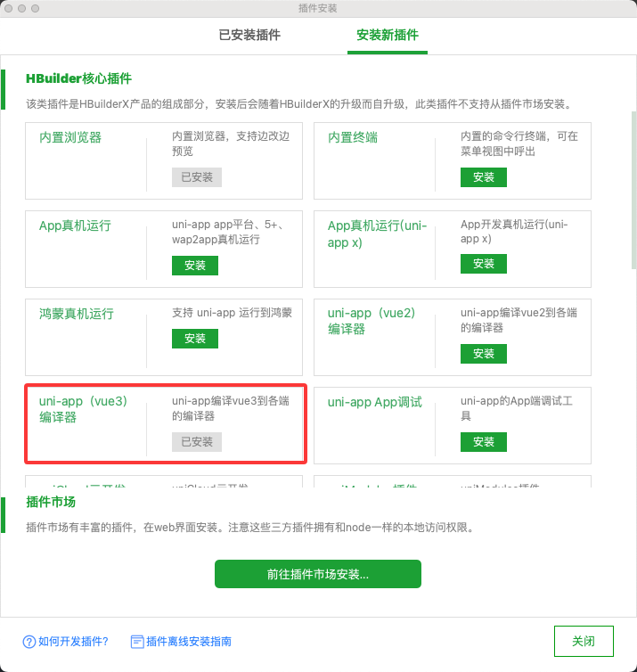This screenshot has height=672, width=637.
Task: Click the App真机运行 plugin title
Action: pos(75,226)
